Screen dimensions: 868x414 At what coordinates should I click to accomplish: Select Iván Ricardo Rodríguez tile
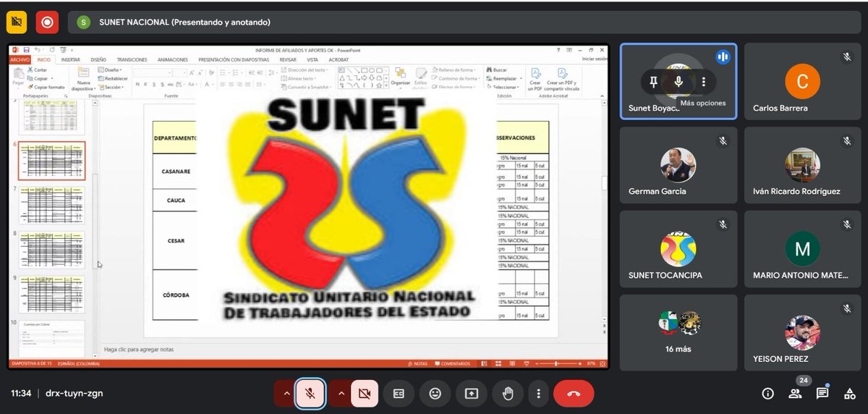[801, 165]
